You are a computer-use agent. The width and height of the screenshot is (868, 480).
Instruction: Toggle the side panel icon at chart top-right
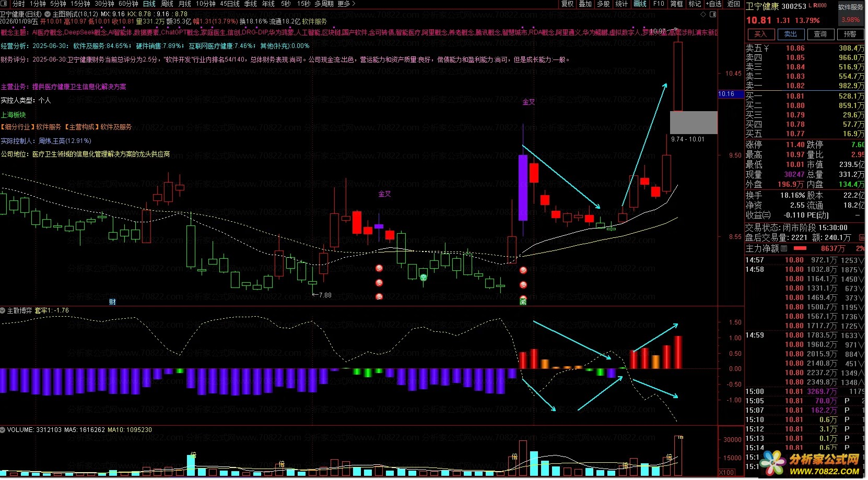pyautogui.click(x=713, y=14)
